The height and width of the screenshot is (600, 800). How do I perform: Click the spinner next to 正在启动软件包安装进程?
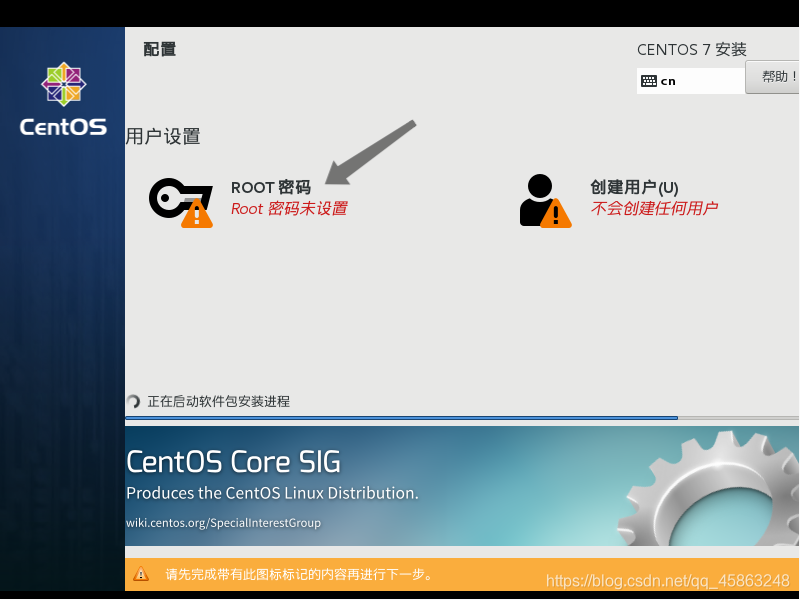(134, 402)
